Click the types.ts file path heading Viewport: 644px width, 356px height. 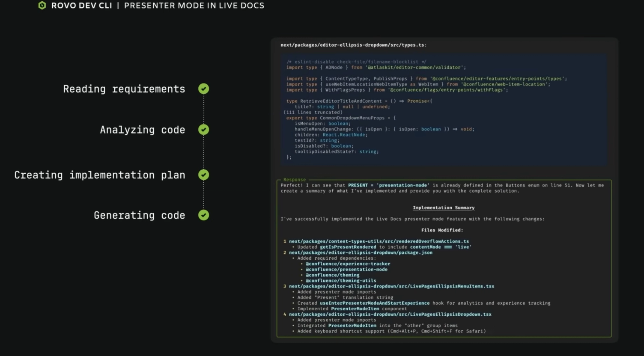click(x=353, y=45)
